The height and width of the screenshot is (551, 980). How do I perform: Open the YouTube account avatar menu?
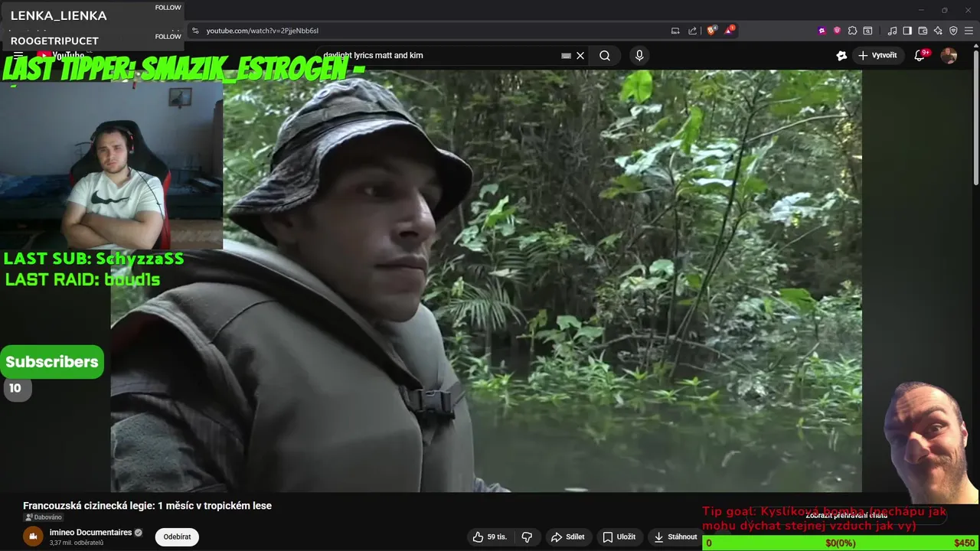pyautogui.click(x=949, y=55)
